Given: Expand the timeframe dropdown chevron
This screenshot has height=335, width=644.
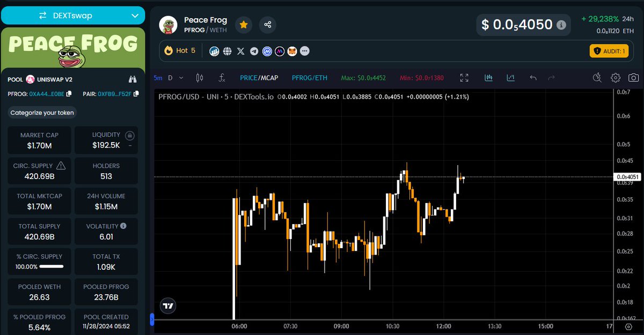Looking at the screenshot, I should (x=181, y=78).
